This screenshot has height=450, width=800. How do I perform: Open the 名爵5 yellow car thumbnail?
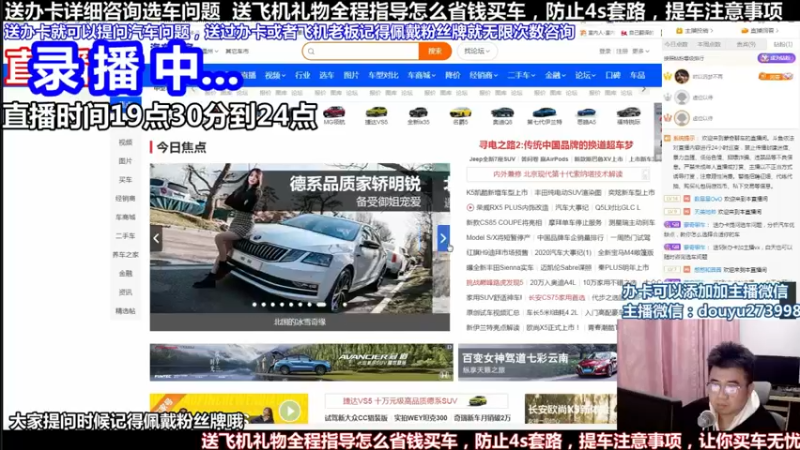(x=460, y=115)
